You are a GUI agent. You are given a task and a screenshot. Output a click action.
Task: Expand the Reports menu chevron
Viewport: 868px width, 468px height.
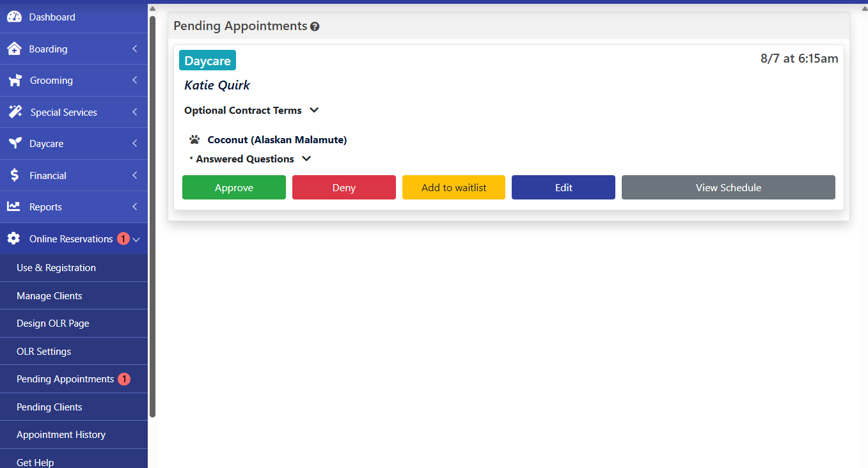pos(135,207)
